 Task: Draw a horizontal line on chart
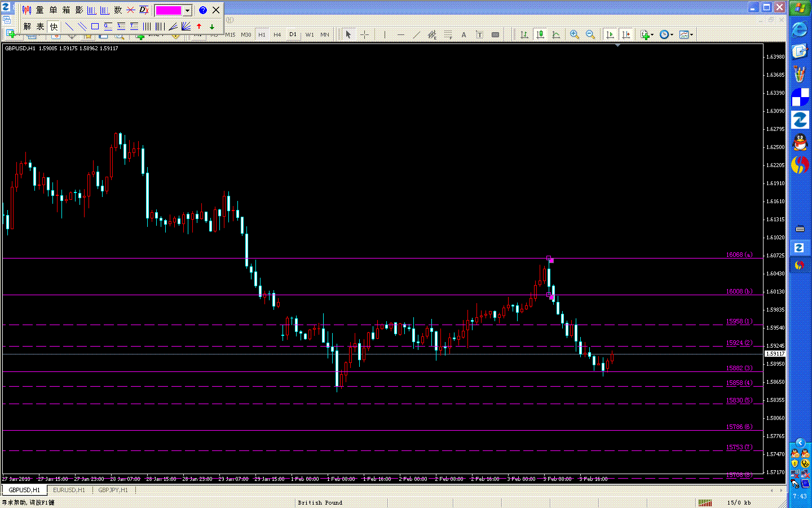point(401,35)
